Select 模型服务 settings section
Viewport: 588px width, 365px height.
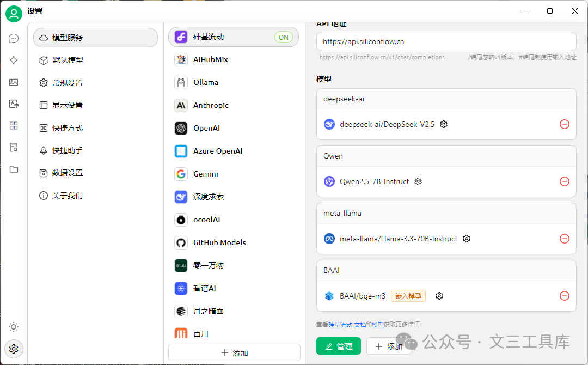tap(96, 38)
